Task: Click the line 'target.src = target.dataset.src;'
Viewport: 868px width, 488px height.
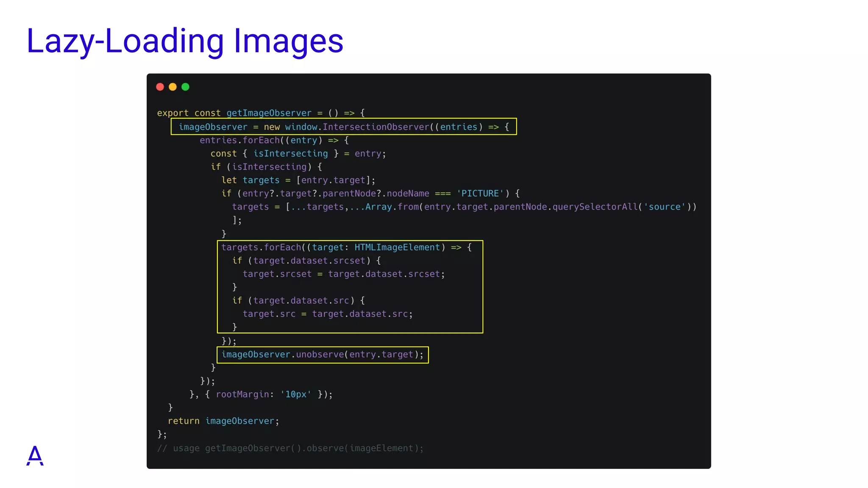Action: pyautogui.click(x=328, y=314)
